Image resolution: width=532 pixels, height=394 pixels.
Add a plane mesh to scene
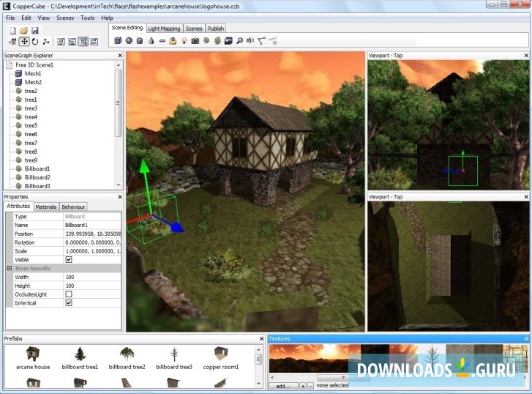pyautogui.click(x=162, y=41)
